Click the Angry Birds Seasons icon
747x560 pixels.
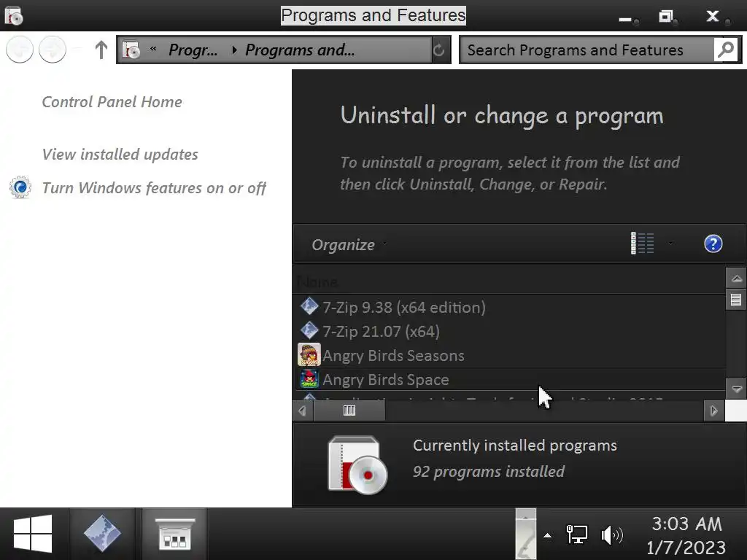(x=309, y=355)
